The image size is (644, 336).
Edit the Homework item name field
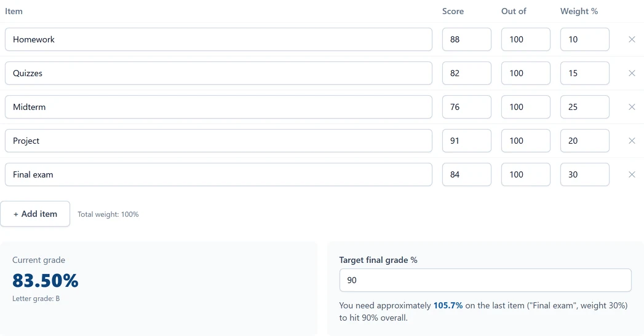pyautogui.click(x=218, y=39)
